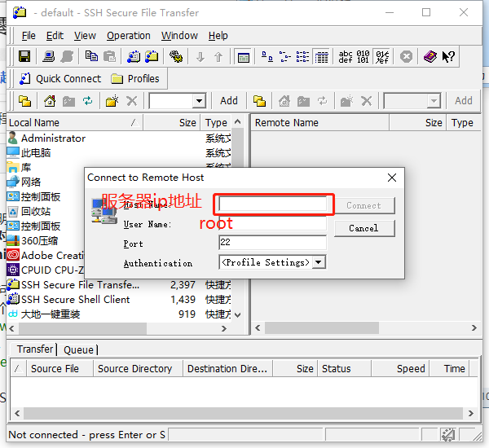
Task: Sort by Remote Name column header
Action: coord(320,122)
